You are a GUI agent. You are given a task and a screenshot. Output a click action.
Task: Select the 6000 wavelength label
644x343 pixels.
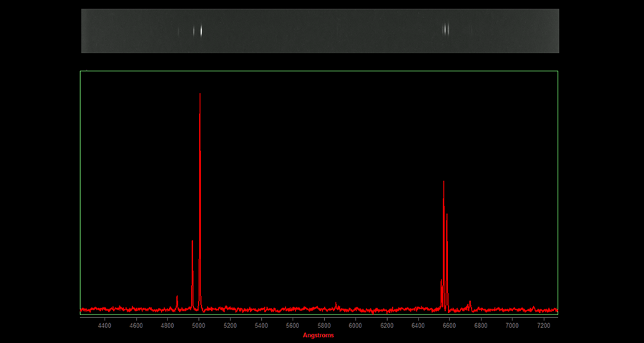(355, 325)
